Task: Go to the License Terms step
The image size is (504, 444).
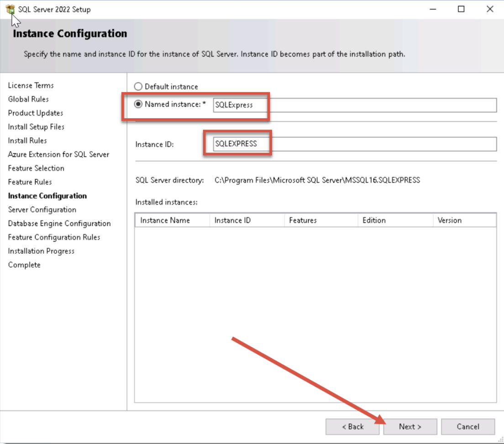Action: tap(31, 85)
